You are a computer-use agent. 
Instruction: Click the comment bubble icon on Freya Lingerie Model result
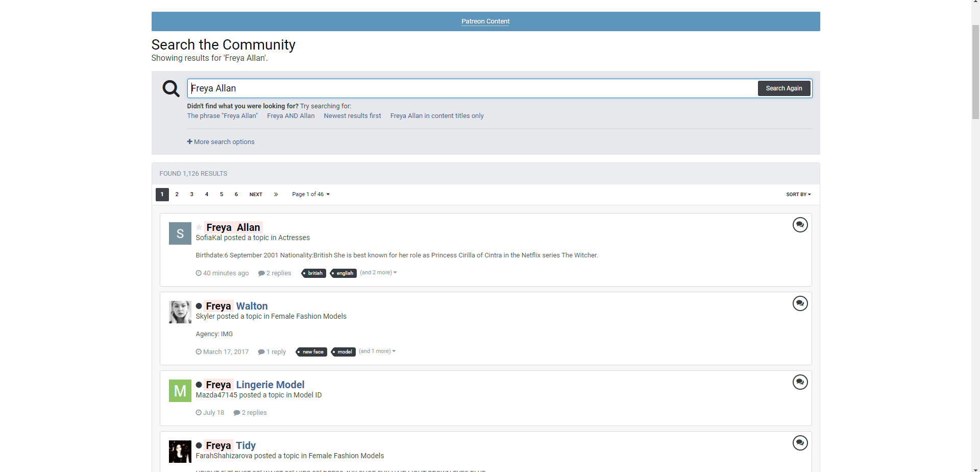coord(800,382)
